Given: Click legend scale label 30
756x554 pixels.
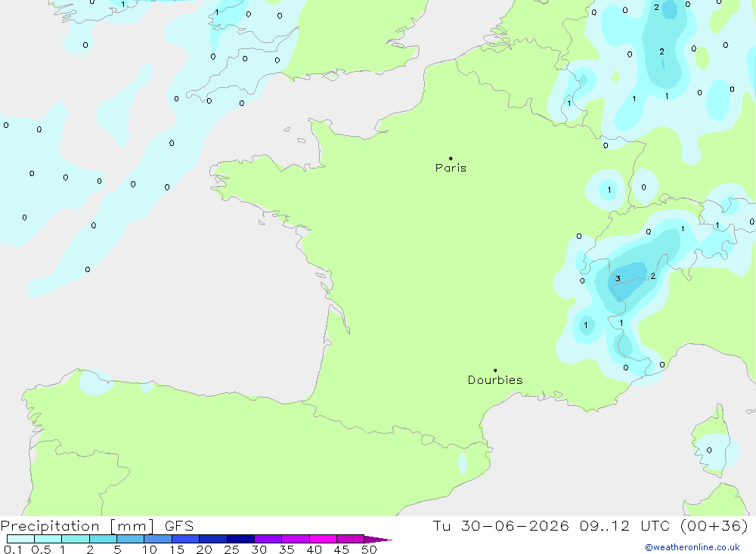Looking at the screenshot, I should tap(259, 549).
